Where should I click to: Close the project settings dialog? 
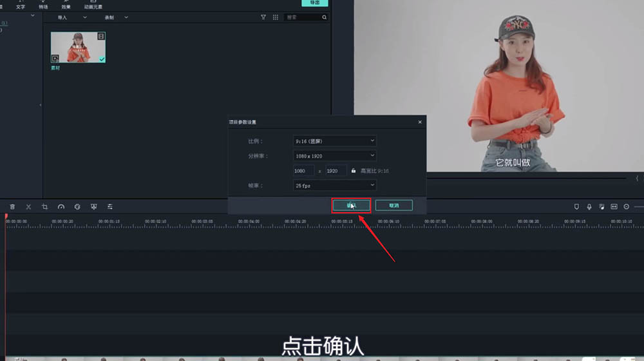pyautogui.click(x=420, y=122)
